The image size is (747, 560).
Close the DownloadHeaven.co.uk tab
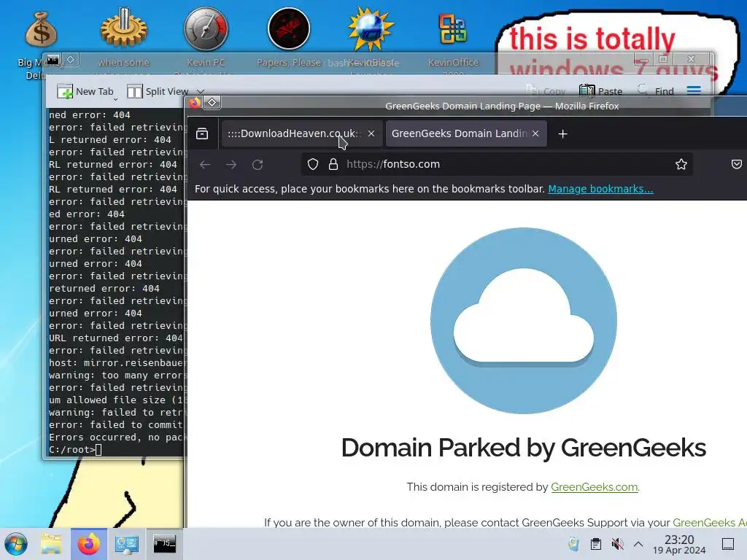point(371,134)
